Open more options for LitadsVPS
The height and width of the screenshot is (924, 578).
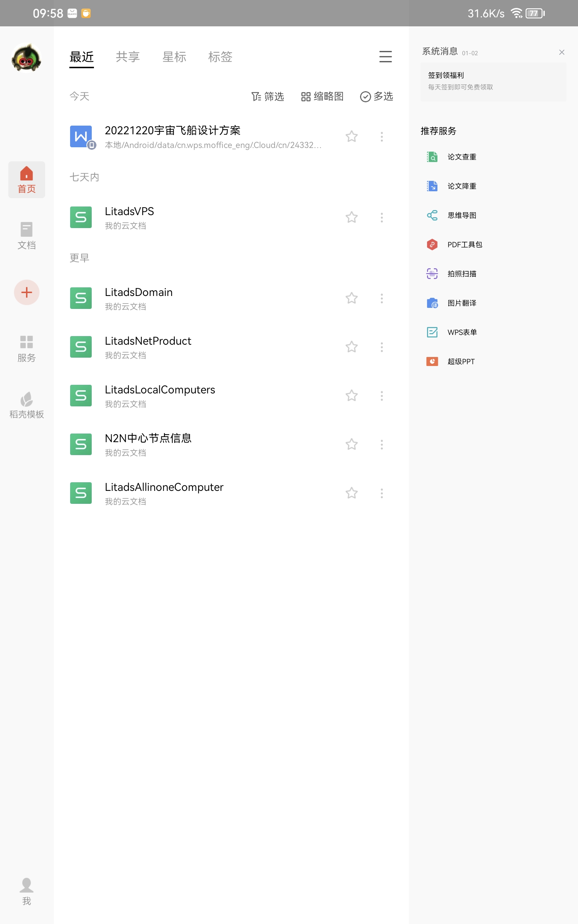coord(381,217)
